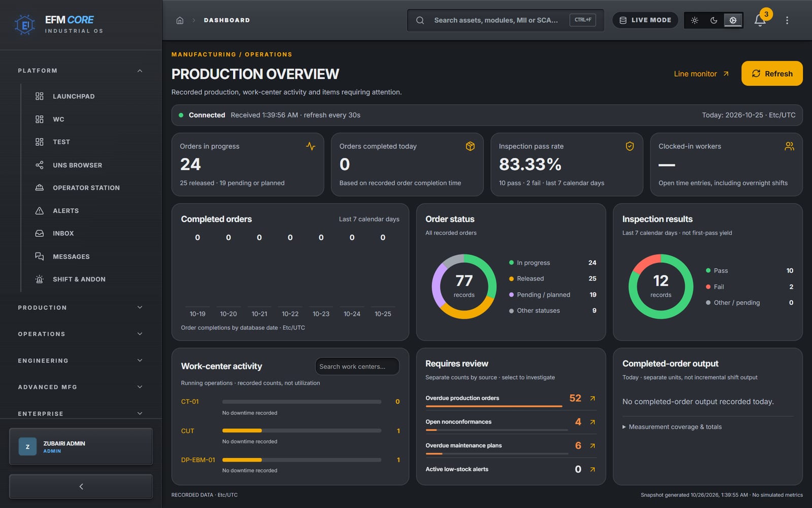
Task: Expand the Production section
Action: (80, 307)
